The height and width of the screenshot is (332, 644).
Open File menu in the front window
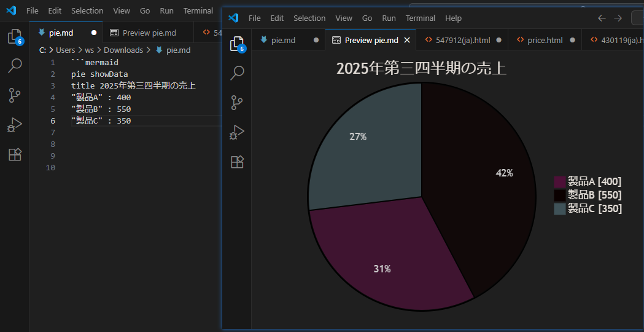(x=255, y=18)
